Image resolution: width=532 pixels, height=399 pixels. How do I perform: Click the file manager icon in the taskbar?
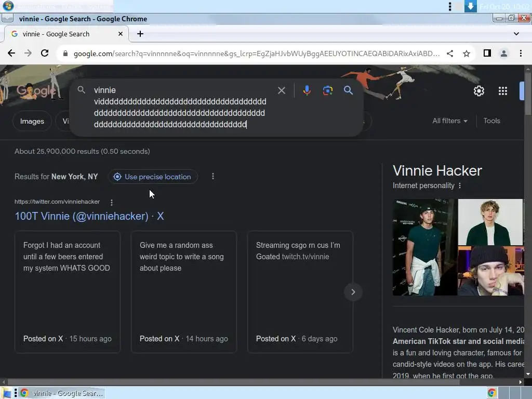(6, 393)
